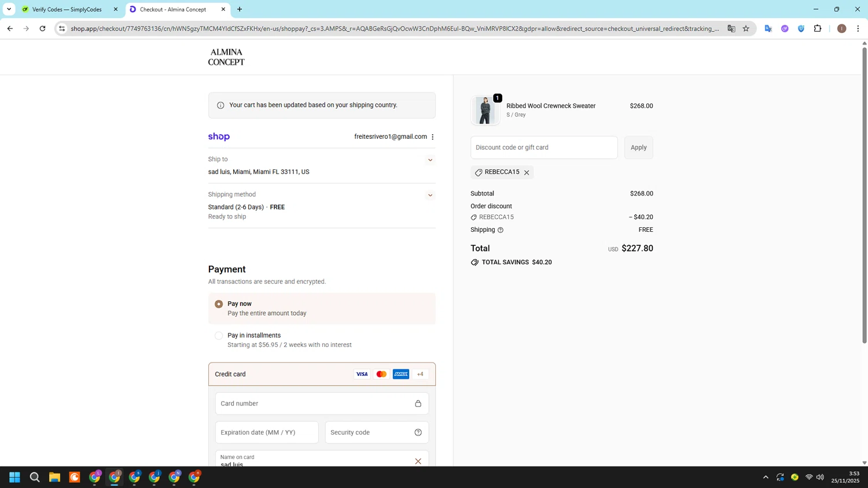Open the tab search dropdown
Viewport: 868px width, 488px height.
(x=9, y=9)
